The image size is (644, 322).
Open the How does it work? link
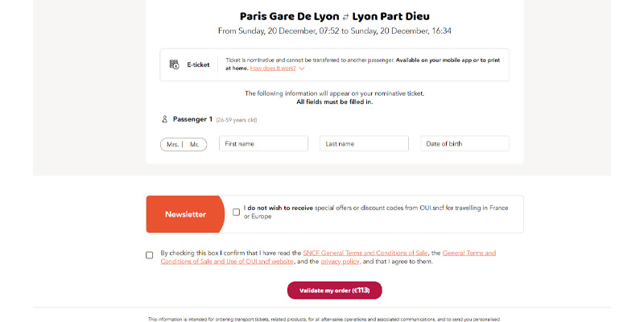pos(273,68)
